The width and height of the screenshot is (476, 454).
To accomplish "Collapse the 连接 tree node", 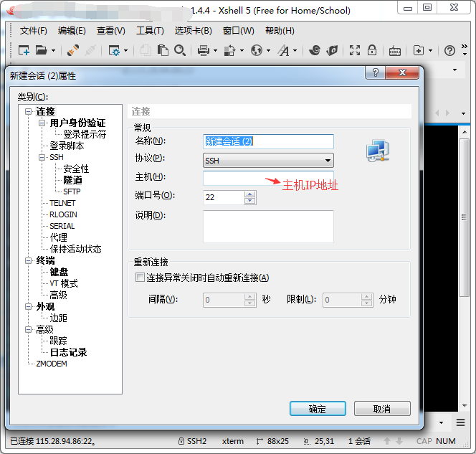I will coord(28,111).
